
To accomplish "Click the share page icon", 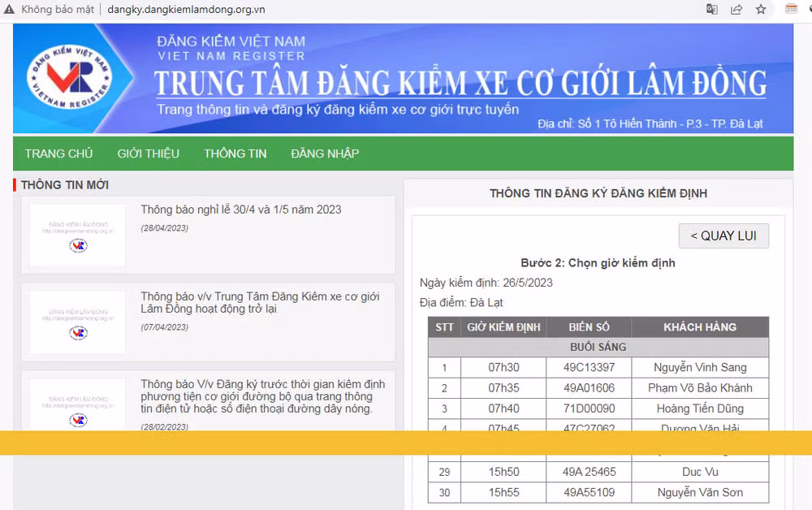I will pyautogui.click(x=736, y=9).
